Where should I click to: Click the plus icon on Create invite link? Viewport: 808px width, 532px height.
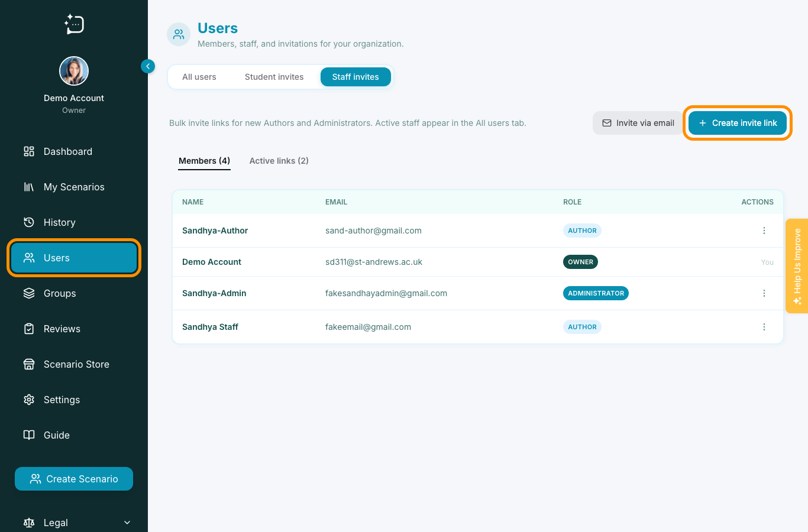click(703, 123)
